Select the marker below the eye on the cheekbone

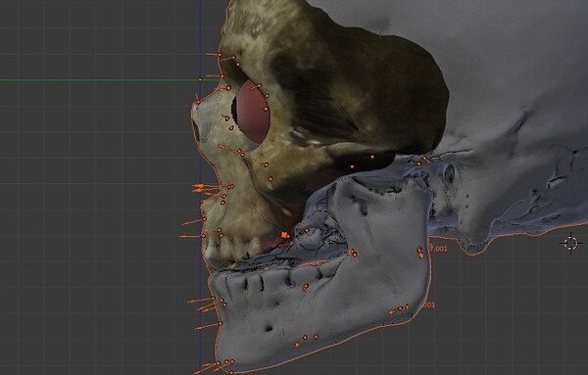click(267, 164)
